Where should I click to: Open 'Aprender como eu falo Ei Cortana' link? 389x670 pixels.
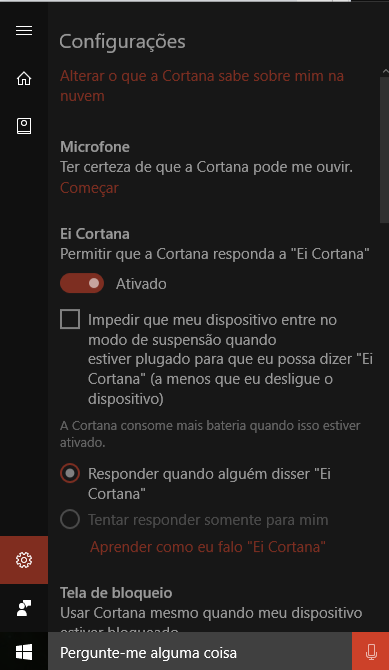(x=208, y=547)
